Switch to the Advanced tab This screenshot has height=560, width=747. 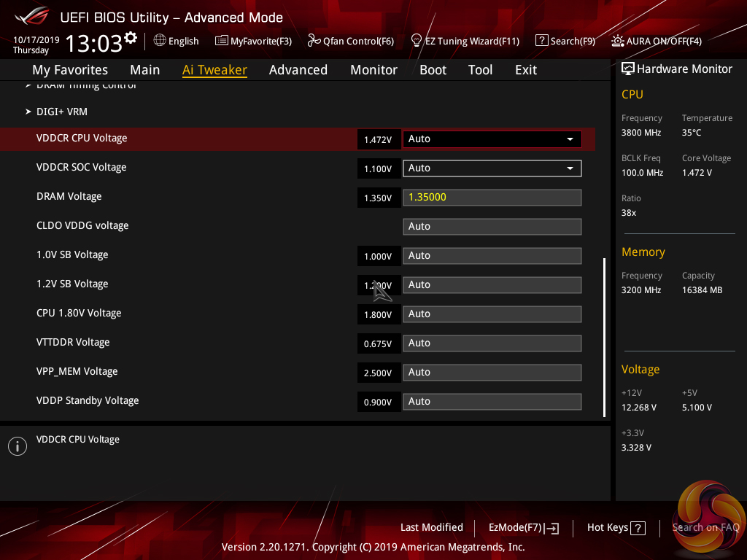coord(298,70)
